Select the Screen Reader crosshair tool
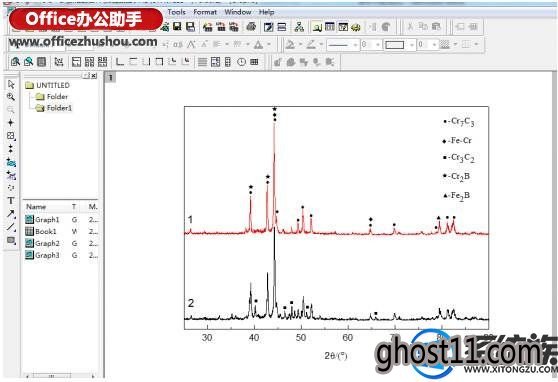 11,123
